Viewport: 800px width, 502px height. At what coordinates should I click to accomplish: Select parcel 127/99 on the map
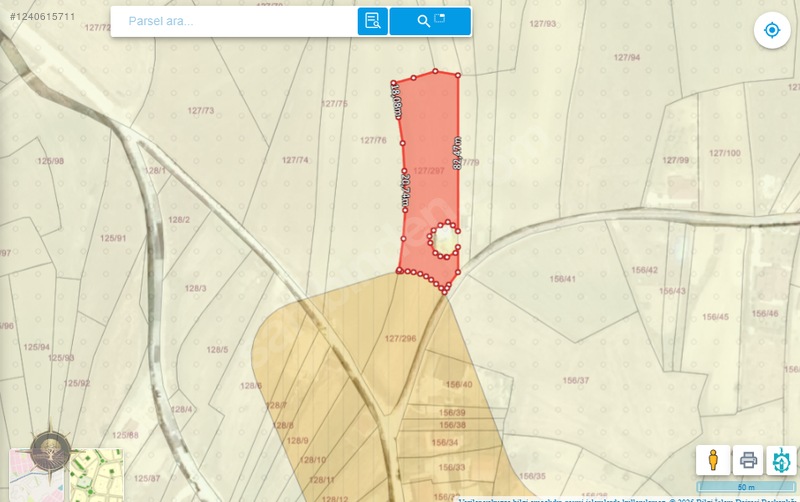click(x=677, y=160)
